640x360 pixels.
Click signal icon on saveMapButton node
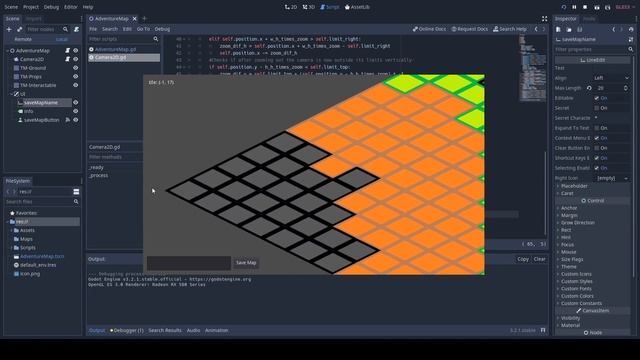pyautogui.click(x=68, y=120)
